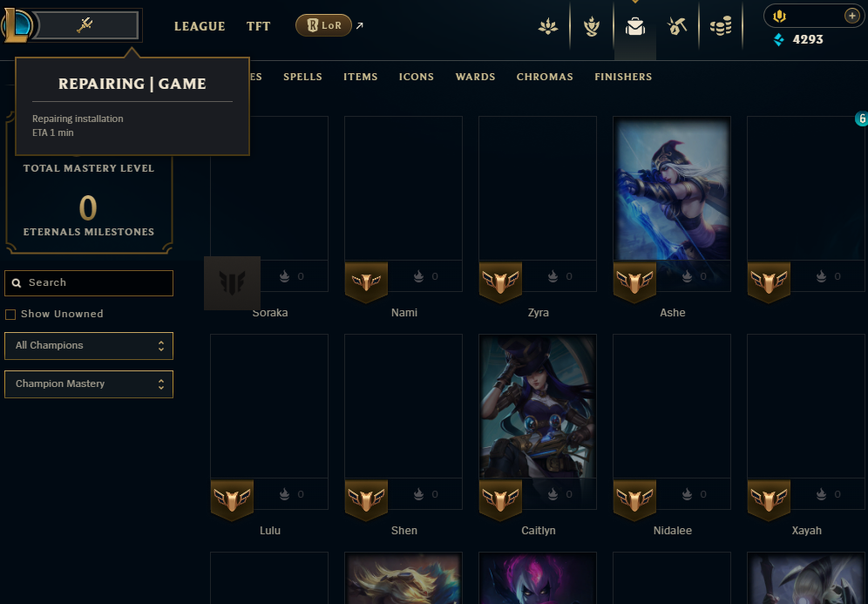
Task: Expand the All Champions dropdown
Action: (89, 345)
